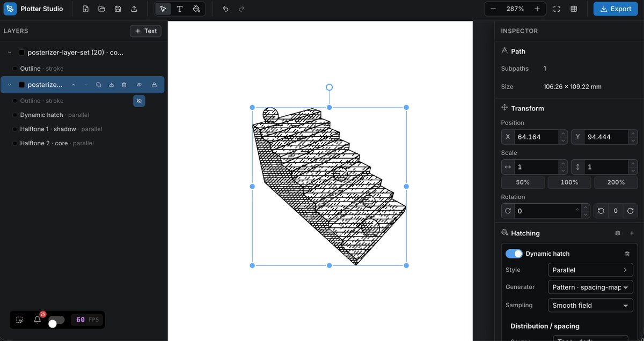The width and height of the screenshot is (644, 341).
Task: Open the Sampling Smooth field dropdown
Action: point(590,306)
